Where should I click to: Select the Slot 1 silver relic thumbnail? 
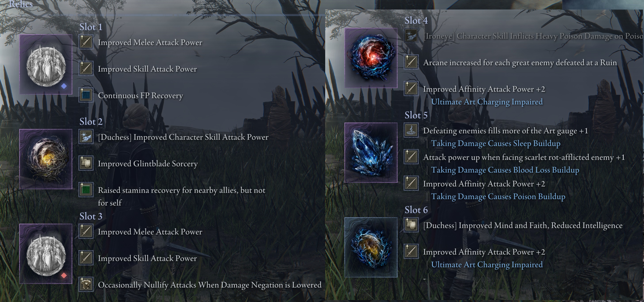click(x=46, y=64)
